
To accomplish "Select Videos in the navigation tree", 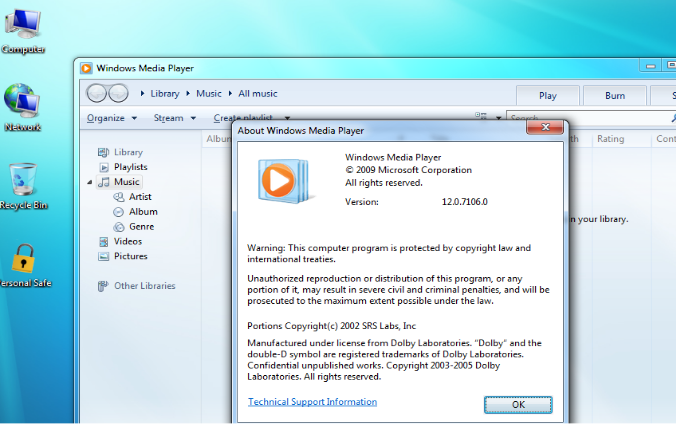I will 128,241.
